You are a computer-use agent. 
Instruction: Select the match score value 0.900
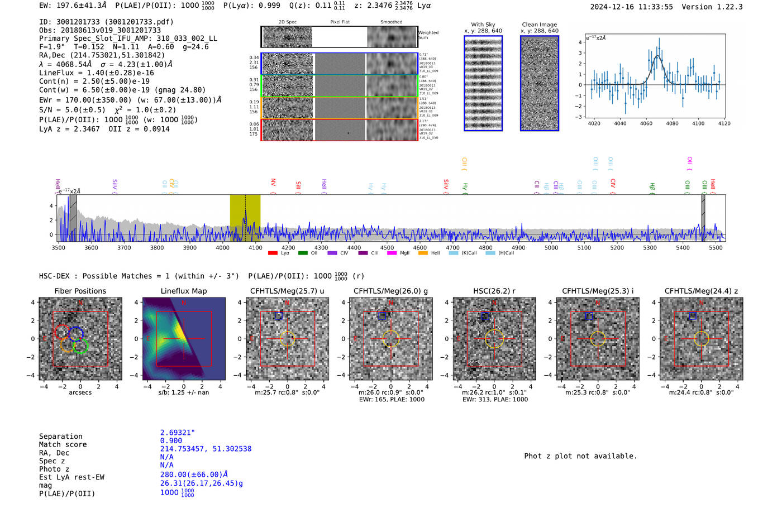[x=171, y=440]
